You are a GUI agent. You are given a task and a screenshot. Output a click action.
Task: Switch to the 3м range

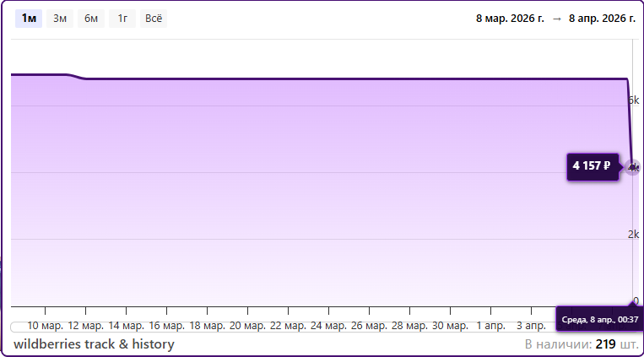(60, 19)
